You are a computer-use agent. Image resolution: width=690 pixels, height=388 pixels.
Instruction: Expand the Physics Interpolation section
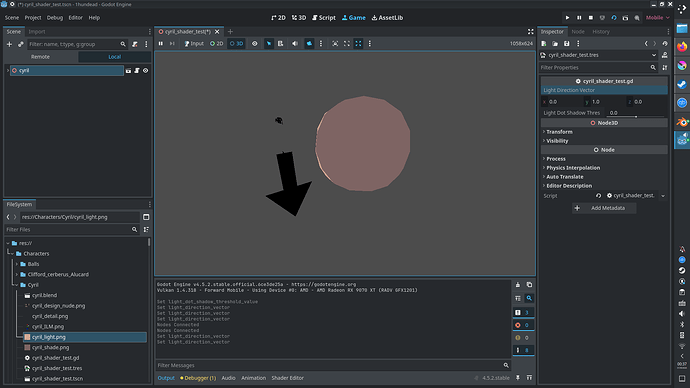573,168
